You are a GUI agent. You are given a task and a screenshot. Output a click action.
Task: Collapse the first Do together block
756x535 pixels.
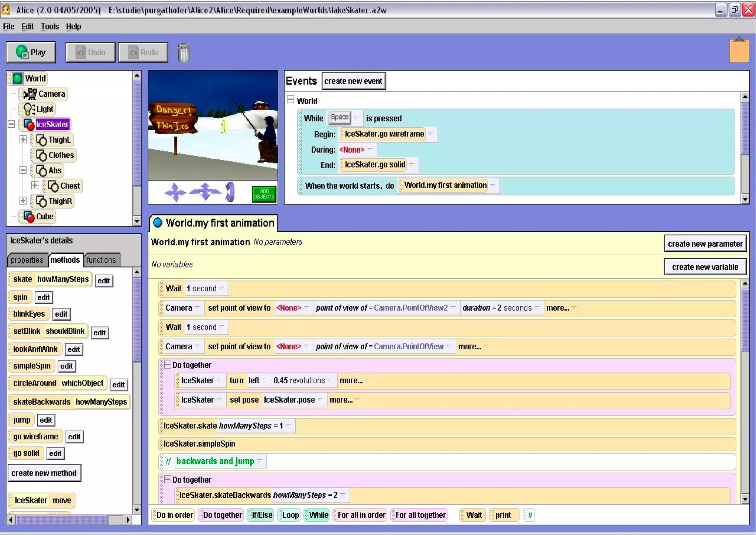coord(167,365)
